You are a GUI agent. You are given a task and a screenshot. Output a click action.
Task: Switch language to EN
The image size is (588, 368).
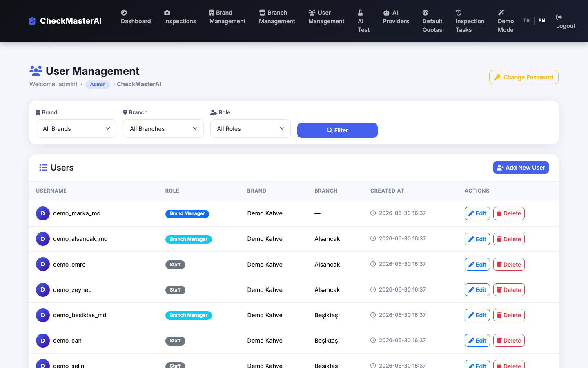point(542,20)
